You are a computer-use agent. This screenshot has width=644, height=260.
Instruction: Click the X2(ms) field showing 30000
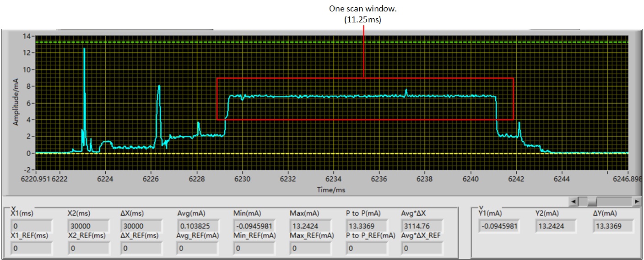(x=88, y=226)
